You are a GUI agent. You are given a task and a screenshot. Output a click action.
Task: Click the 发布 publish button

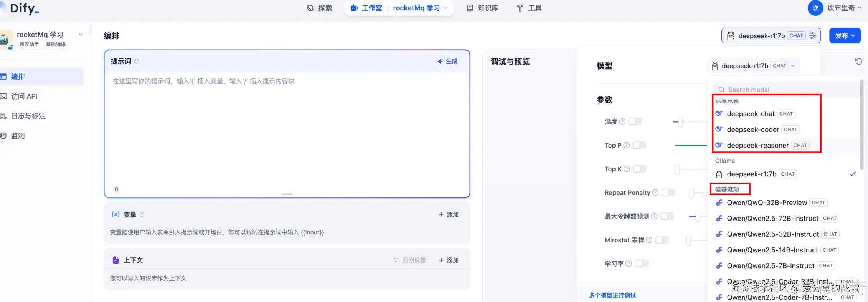(845, 36)
